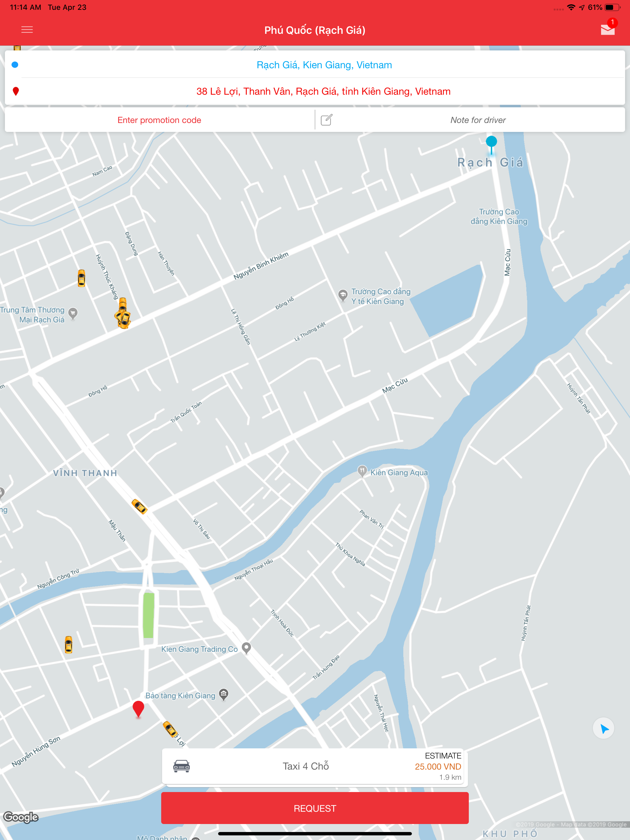This screenshot has height=840, width=630.
Task: Tap the Google logo
Action: point(21,817)
